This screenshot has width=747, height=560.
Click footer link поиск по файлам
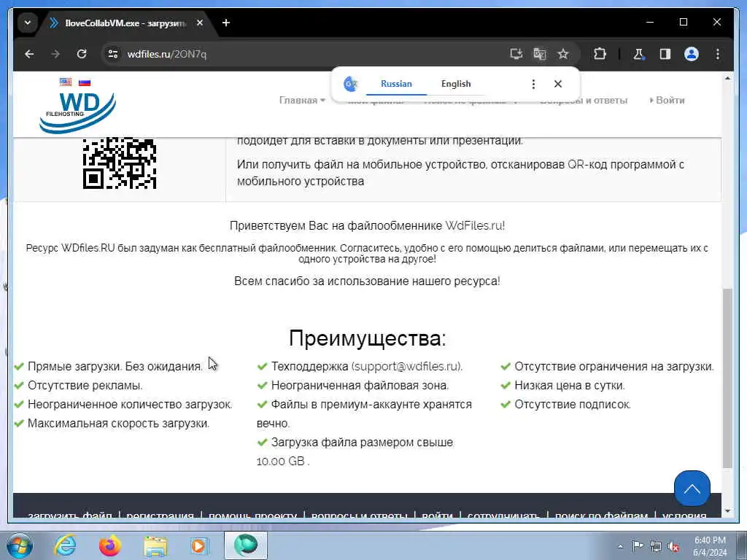[601, 516]
